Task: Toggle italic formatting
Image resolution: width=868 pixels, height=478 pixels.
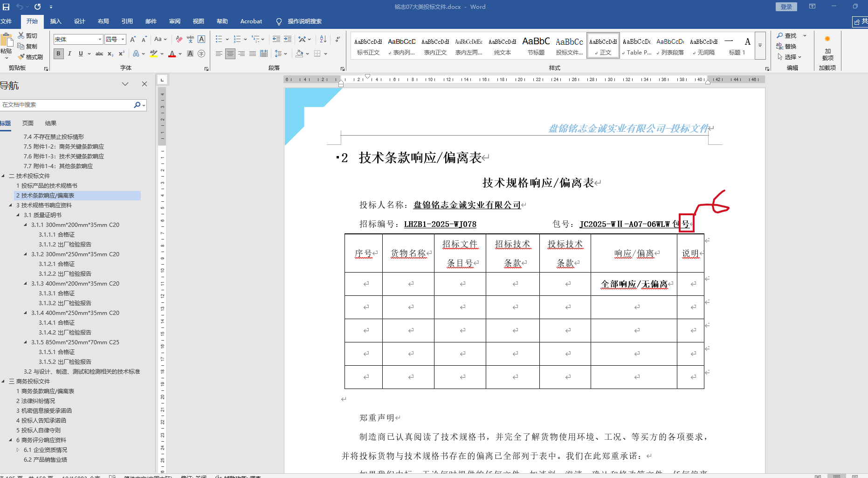Action: click(69, 54)
